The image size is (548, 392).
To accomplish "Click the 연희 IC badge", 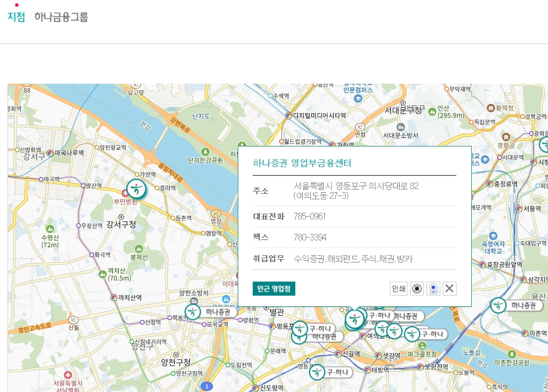I will pyautogui.click(x=359, y=127).
